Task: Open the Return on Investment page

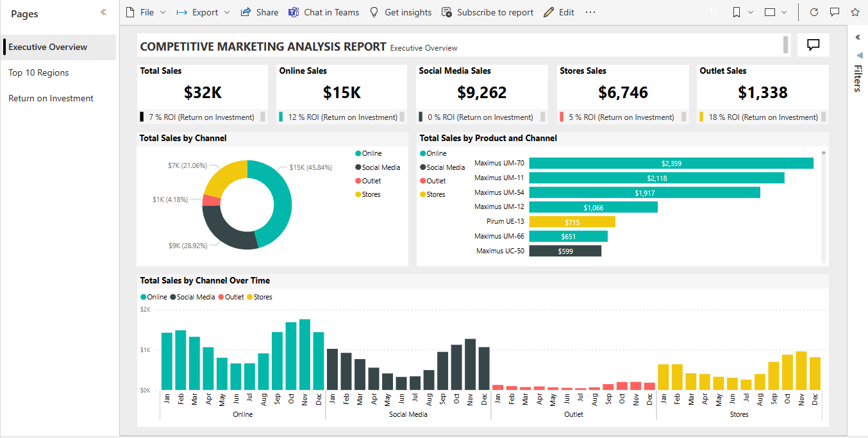Action: click(x=51, y=97)
